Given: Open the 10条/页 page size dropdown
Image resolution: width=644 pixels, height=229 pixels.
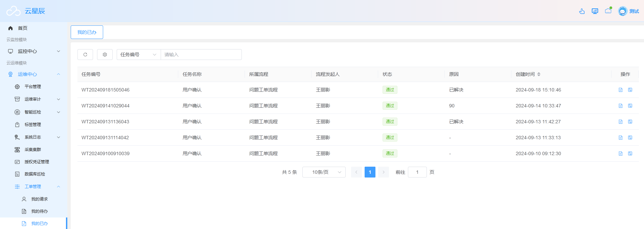Looking at the screenshot, I should [x=324, y=172].
